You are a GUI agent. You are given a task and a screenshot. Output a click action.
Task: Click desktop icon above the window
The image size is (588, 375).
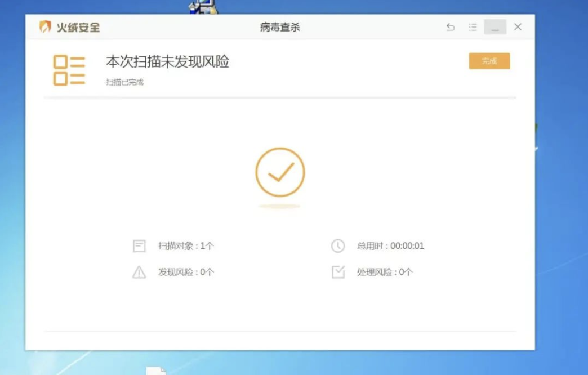204,7
